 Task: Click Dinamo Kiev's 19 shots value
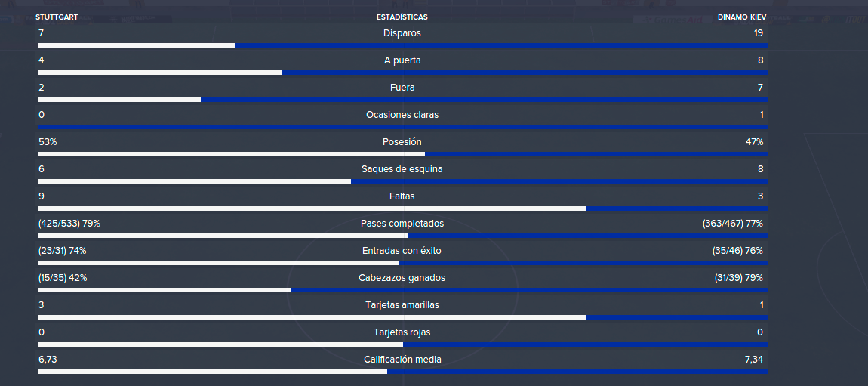[x=759, y=33]
